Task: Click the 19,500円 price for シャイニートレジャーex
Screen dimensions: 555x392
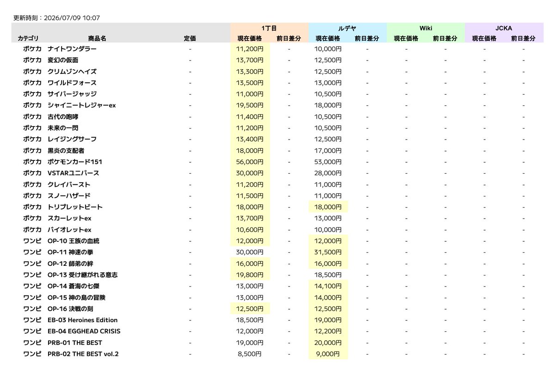Action: point(250,105)
